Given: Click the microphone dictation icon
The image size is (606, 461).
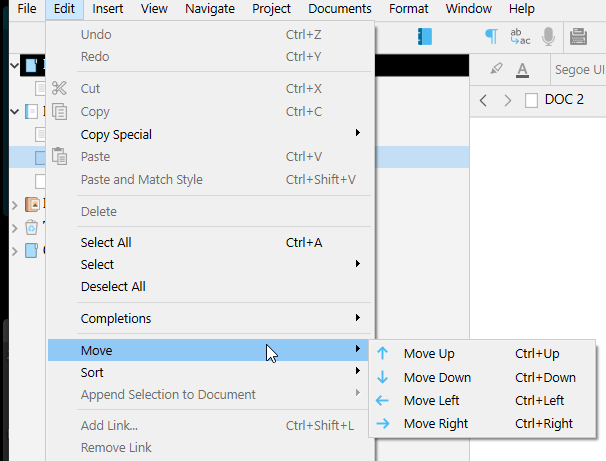Looking at the screenshot, I should 548,37.
